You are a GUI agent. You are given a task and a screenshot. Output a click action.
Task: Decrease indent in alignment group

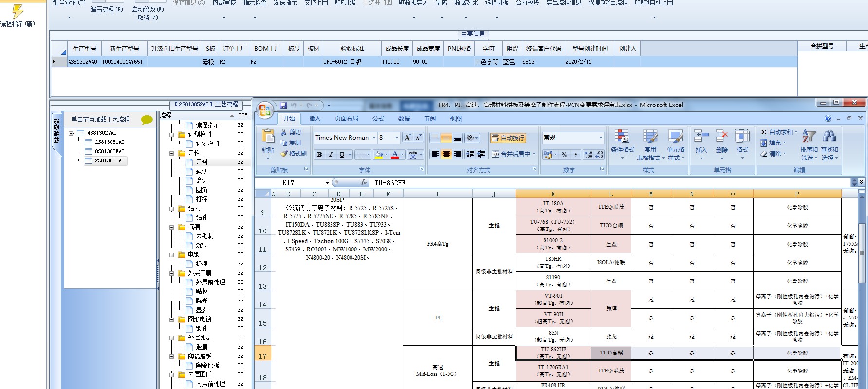470,154
